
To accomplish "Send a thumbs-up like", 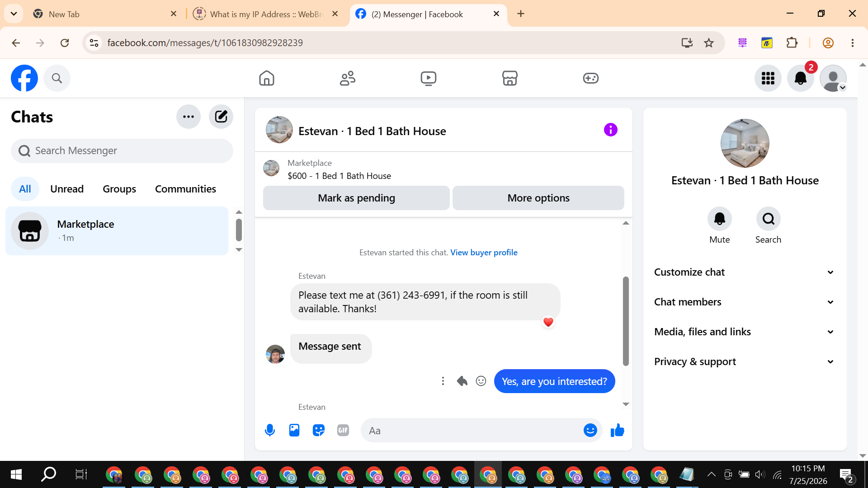I will (617, 431).
